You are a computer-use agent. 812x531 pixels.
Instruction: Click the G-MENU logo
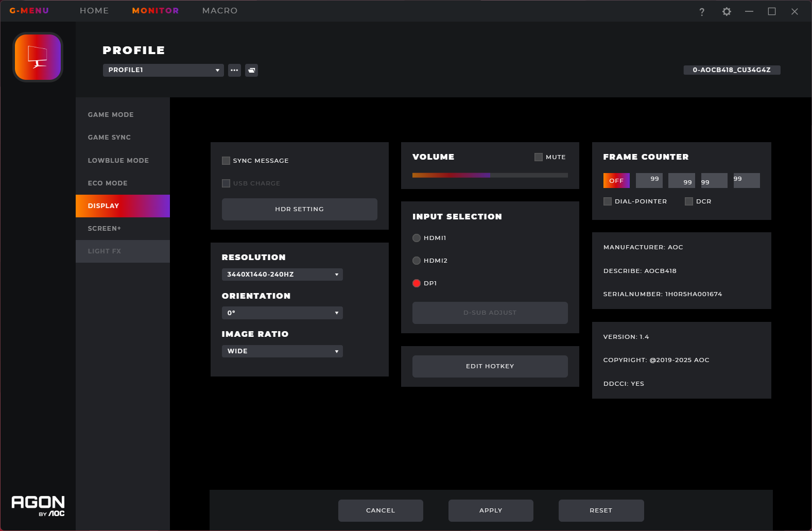(29, 11)
